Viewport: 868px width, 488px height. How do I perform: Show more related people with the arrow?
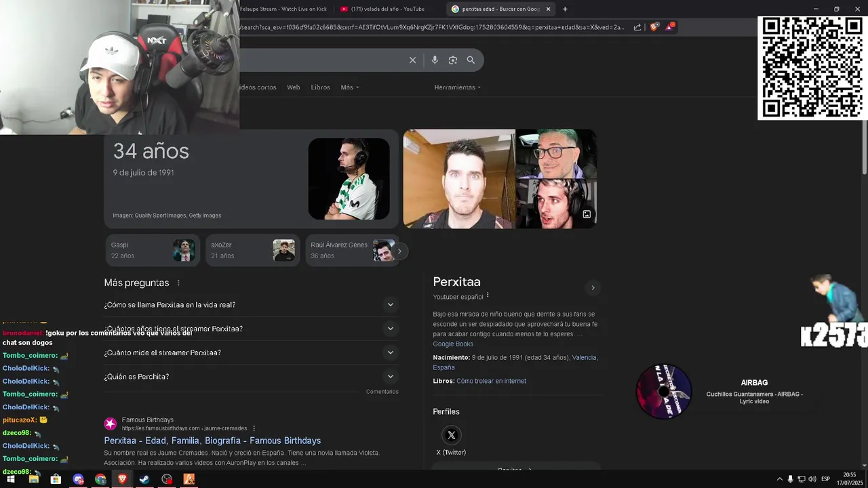(399, 251)
